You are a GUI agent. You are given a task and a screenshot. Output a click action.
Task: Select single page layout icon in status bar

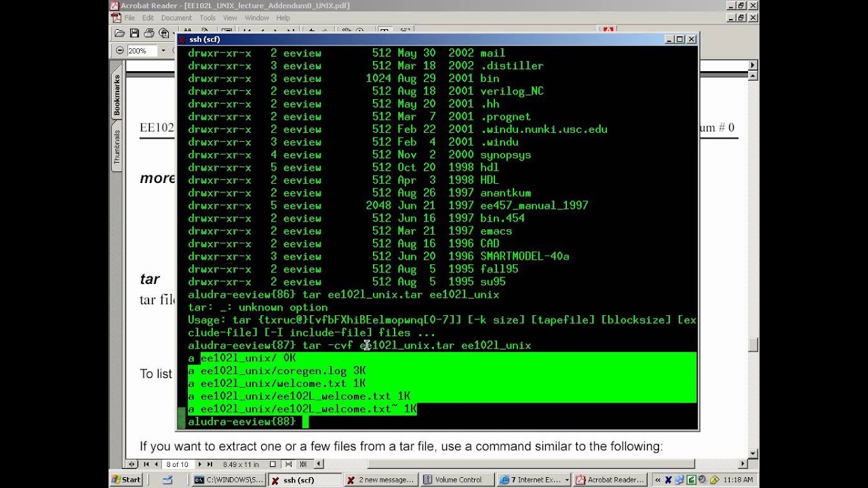(273, 464)
